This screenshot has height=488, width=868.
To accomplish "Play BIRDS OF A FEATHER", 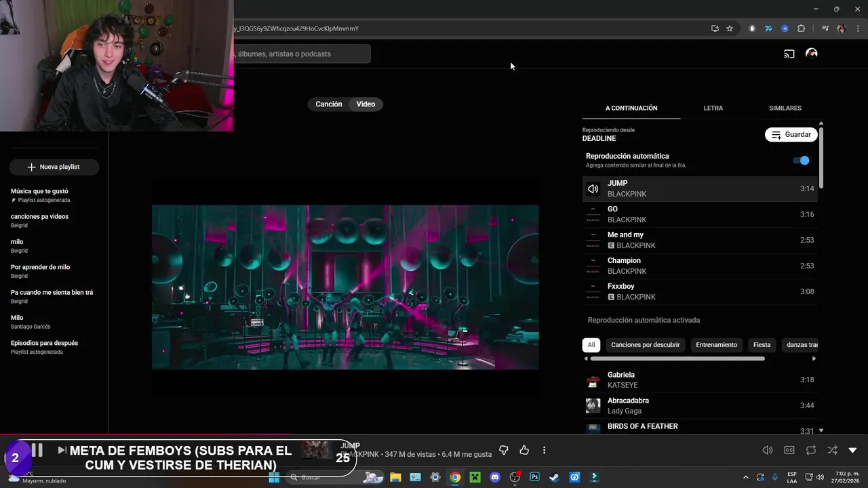I will click(700, 428).
